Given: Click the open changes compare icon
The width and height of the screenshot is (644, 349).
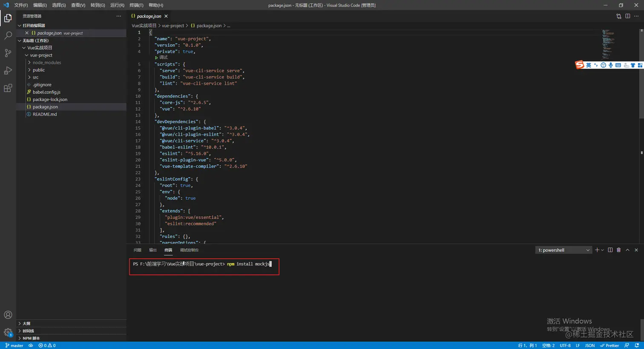Looking at the screenshot, I should [x=619, y=16].
